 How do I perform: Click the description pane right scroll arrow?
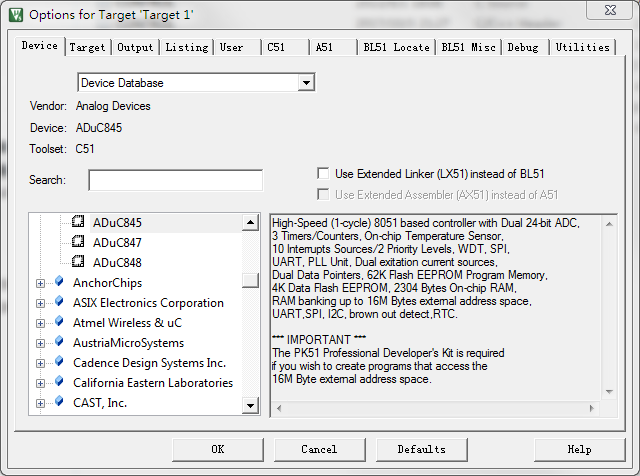(592, 408)
